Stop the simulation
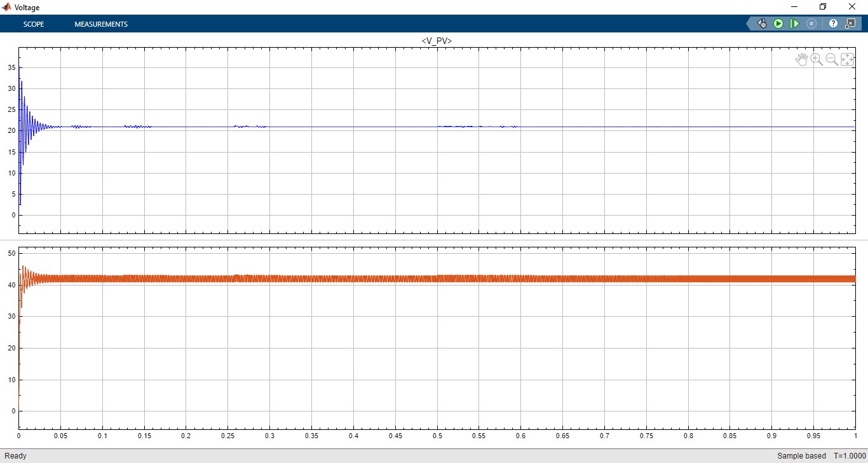This screenshot has height=463, width=868. tap(811, 24)
